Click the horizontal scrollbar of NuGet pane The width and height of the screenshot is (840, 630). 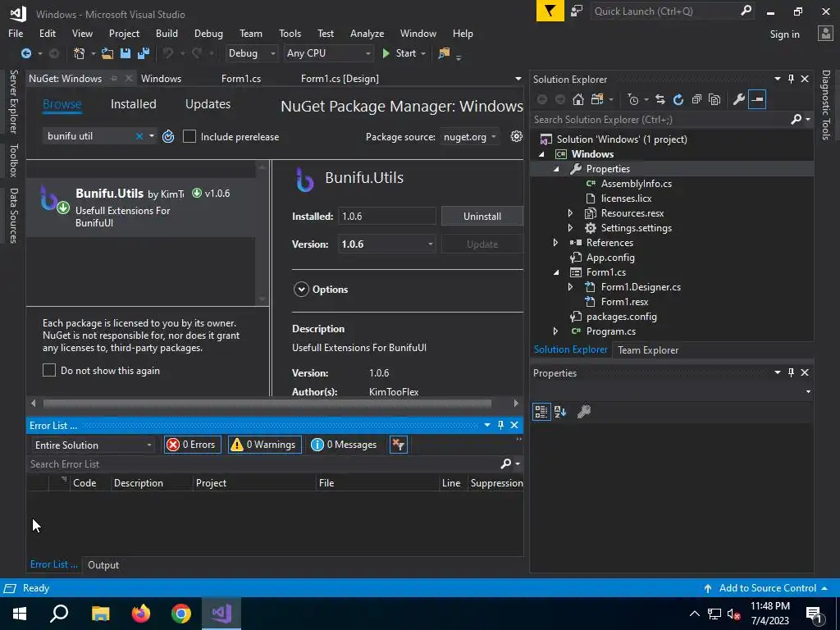tap(267, 403)
